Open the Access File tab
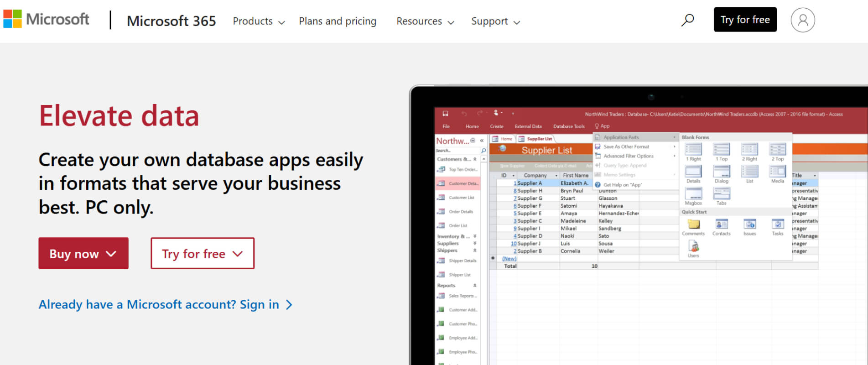The height and width of the screenshot is (365, 868). coord(446,126)
